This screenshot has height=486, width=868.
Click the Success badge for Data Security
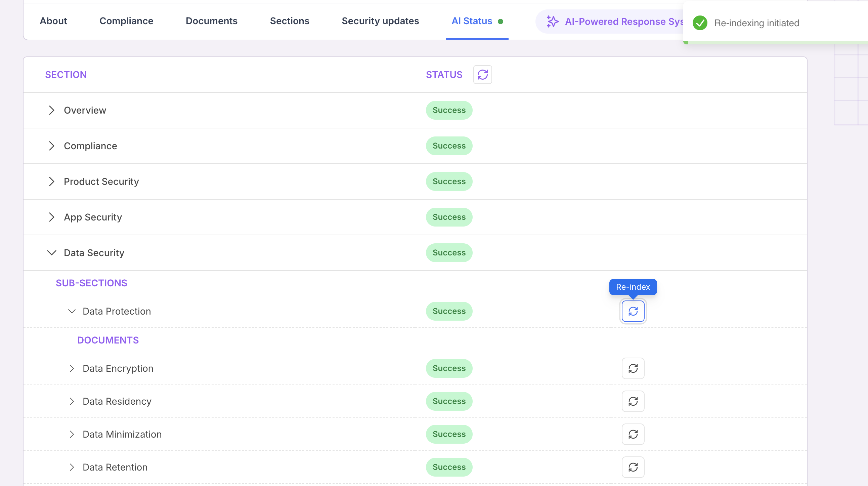[449, 253]
